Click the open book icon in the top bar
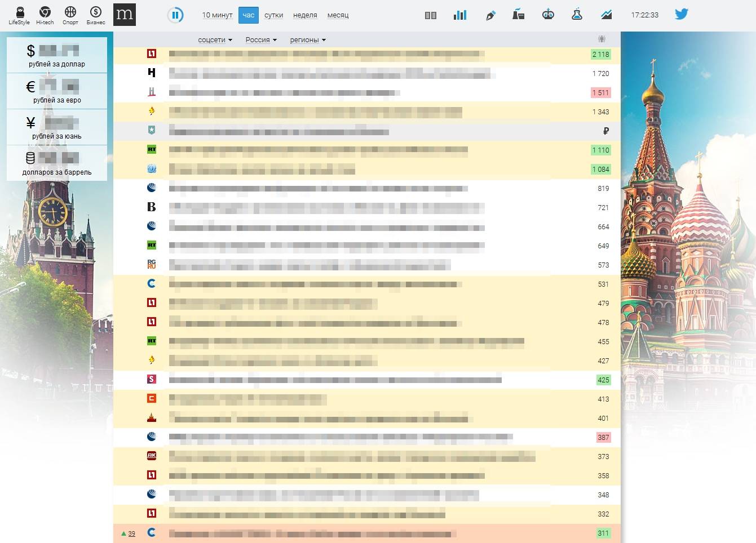 [x=431, y=15]
